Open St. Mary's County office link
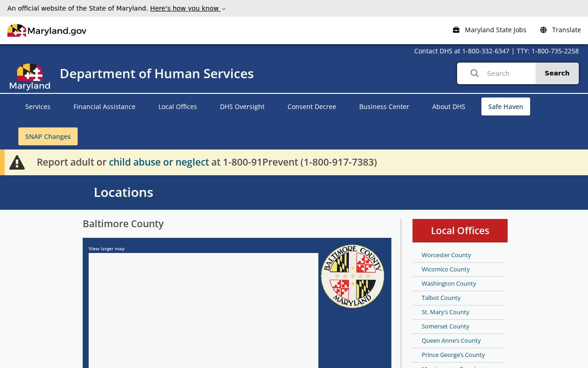The height and width of the screenshot is (368, 588). coord(446,312)
